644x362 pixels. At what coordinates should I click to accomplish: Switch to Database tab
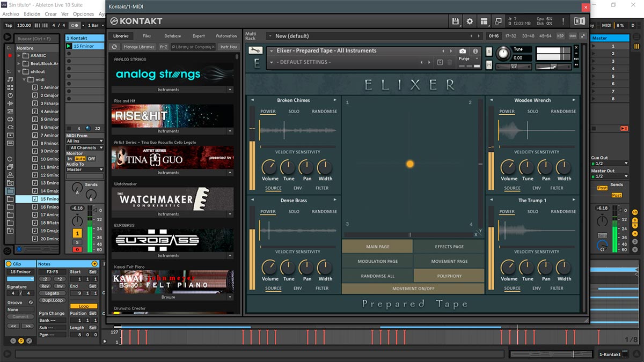(172, 36)
